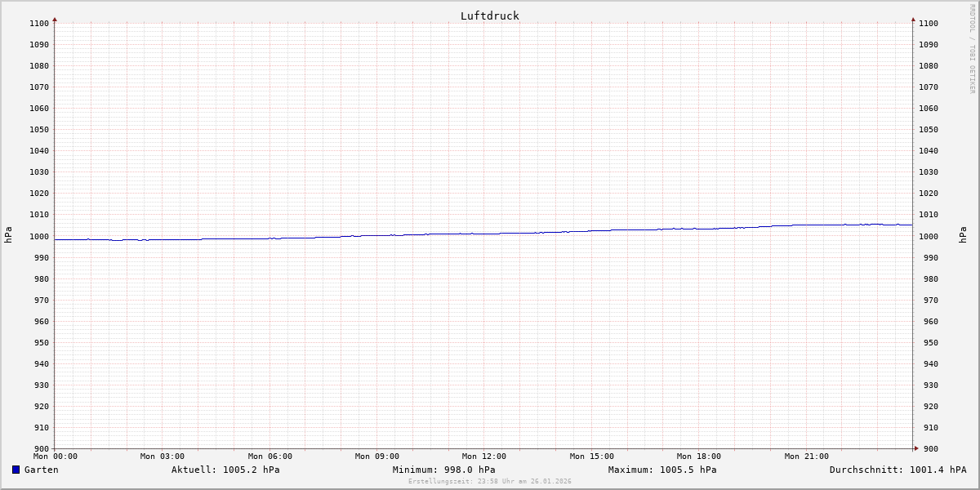Click the Maximum: 1005.5 hPa value
Image resolution: width=980 pixels, height=490 pixels.
pyautogui.click(x=662, y=470)
